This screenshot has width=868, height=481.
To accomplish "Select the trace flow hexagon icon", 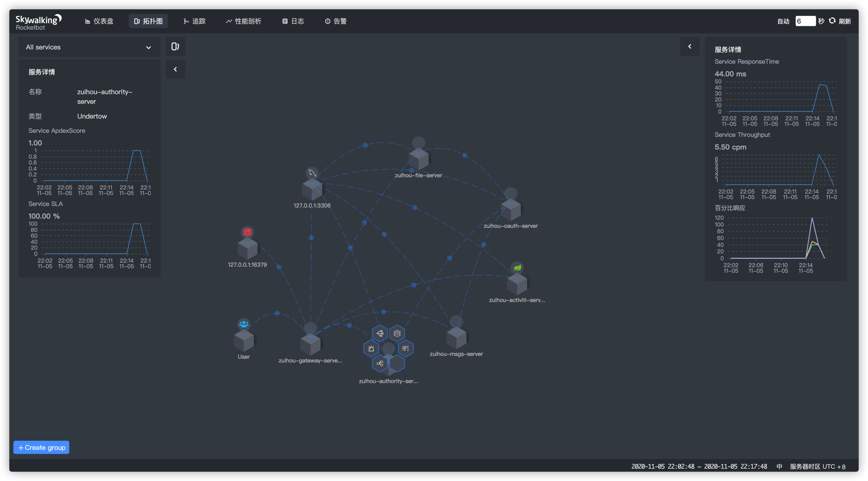I will point(380,333).
